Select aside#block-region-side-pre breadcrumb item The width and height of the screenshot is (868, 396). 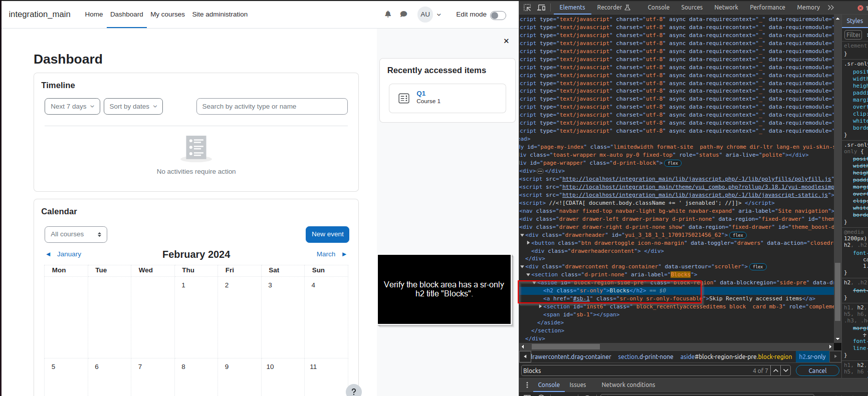point(736,357)
